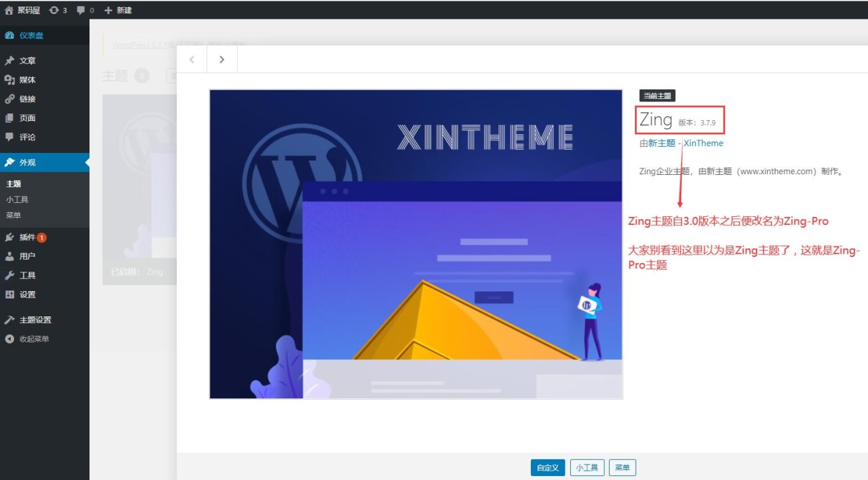This screenshot has height=480, width=868.
Task: Click the 自定义 customize button
Action: (x=548, y=468)
